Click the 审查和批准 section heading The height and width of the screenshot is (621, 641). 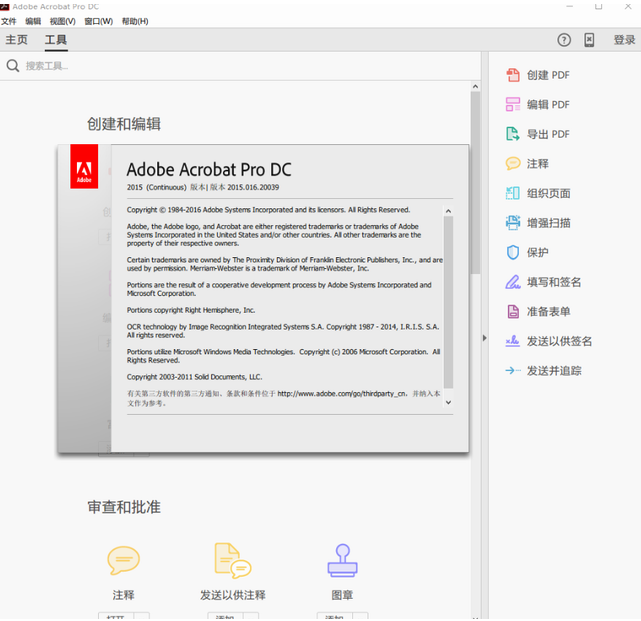[x=124, y=507]
